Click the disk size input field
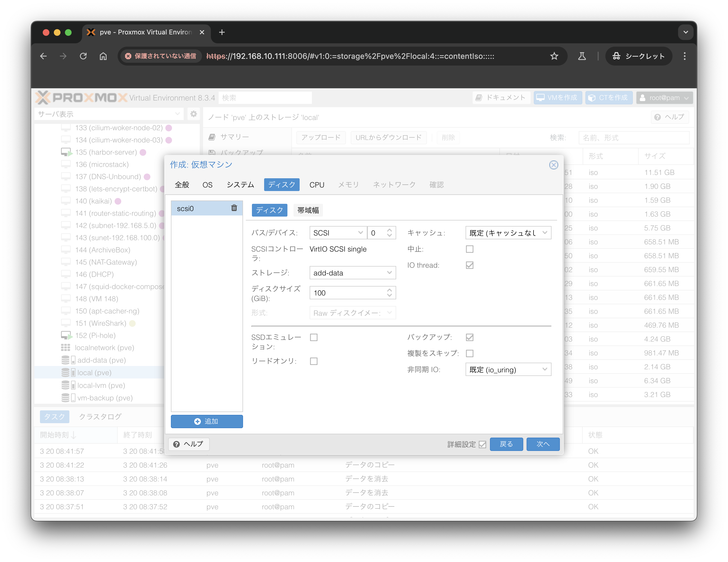 point(347,293)
